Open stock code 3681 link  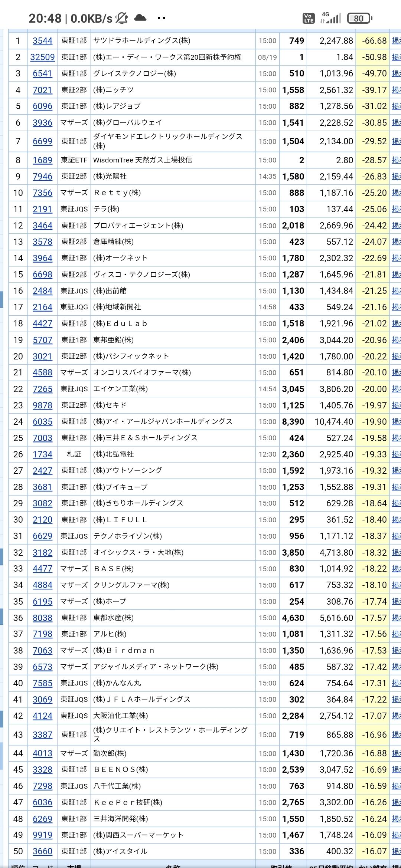point(42,487)
